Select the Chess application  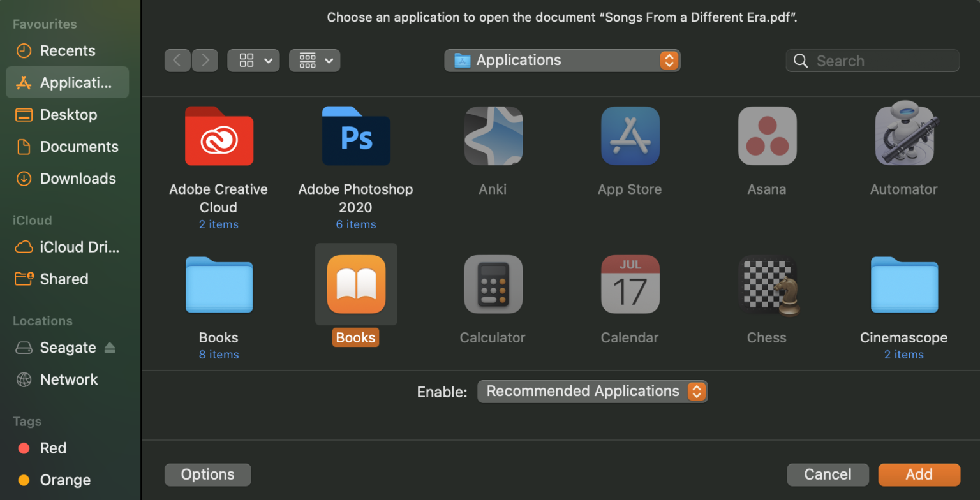coord(766,284)
